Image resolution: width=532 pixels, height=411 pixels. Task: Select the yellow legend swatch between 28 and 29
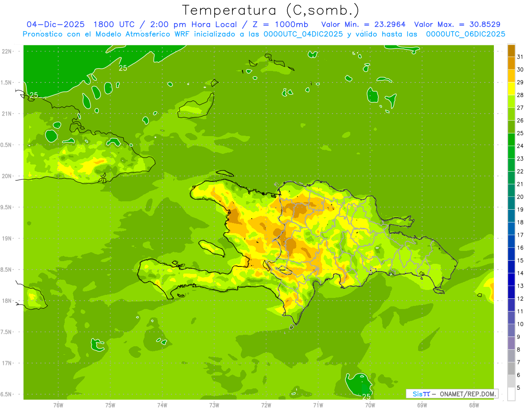[x=511, y=89]
